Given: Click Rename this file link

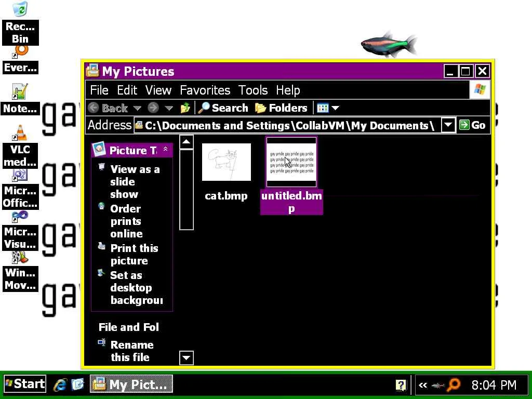Looking at the screenshot, I should click(132, 351).
